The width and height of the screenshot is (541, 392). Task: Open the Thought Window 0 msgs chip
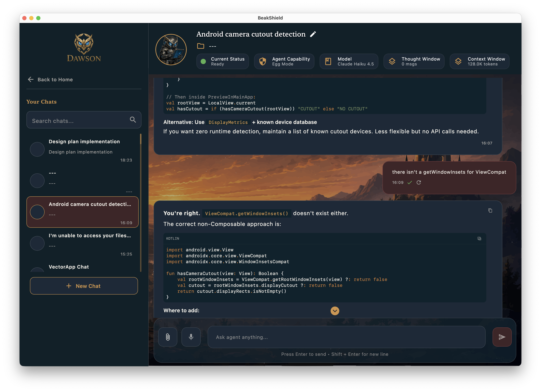tap(414, 61)
